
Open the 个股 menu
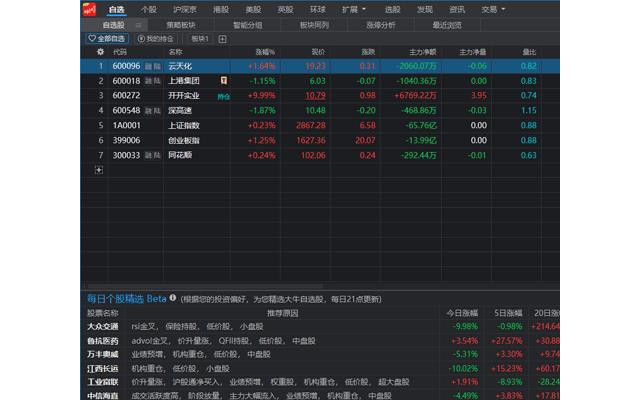[149, 9]
